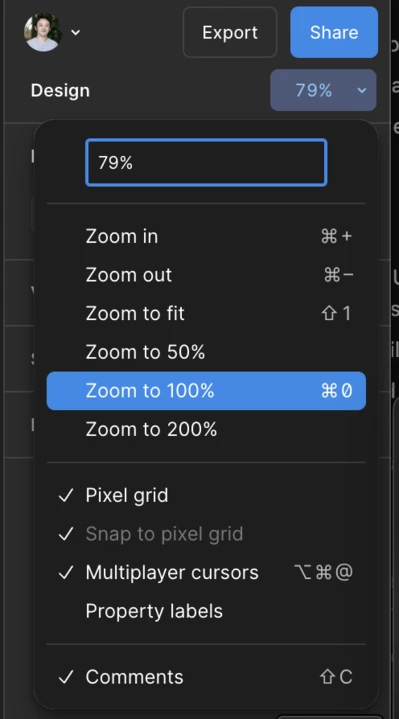Enable Property labels option

point(206,611)
